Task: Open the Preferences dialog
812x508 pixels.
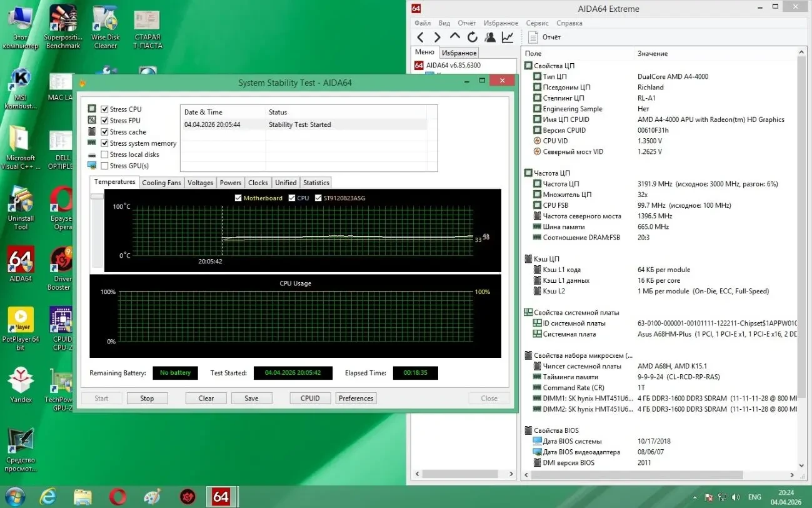Action: tap(356, 398)
